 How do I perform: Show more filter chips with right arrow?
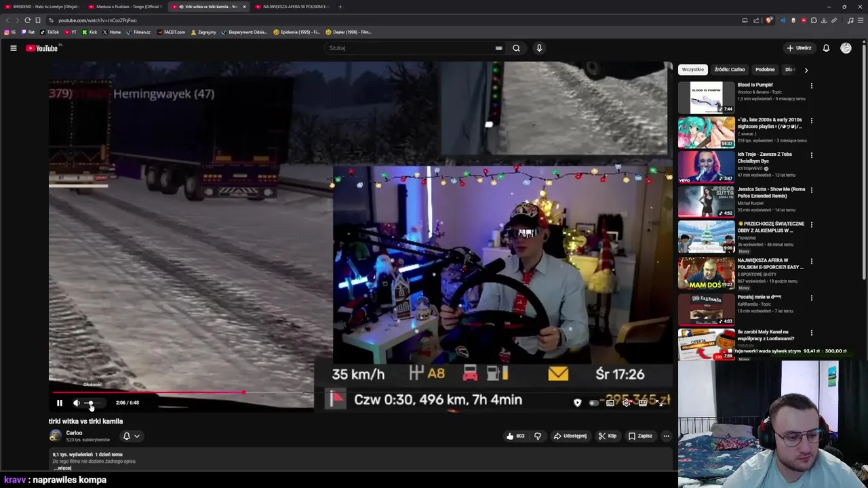806,70
